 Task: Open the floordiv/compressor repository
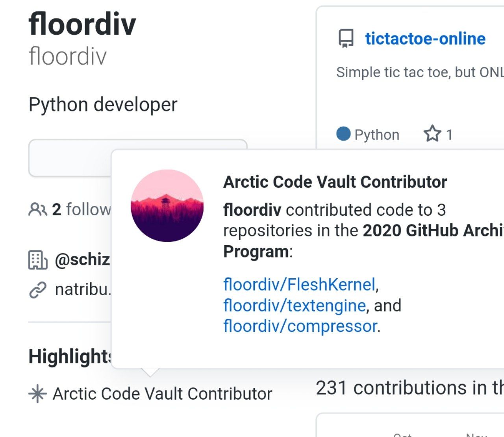click(x=300, y=326)
